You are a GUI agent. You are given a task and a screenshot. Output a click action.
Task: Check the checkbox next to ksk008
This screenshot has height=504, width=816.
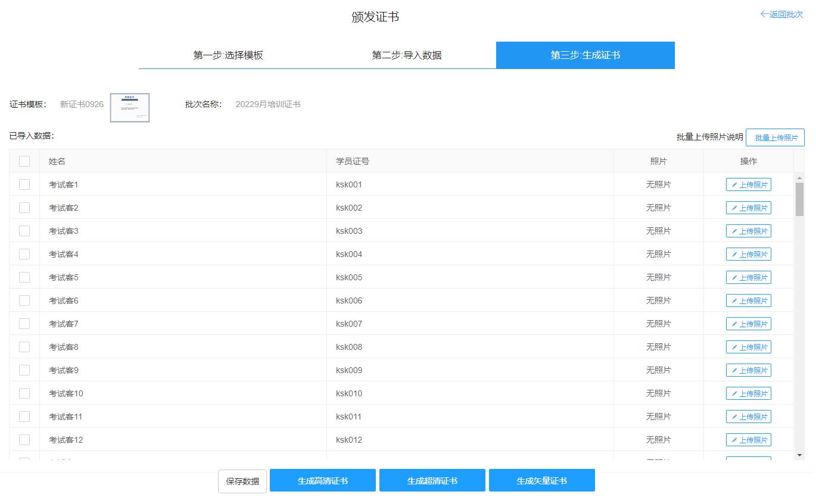(24, 347)
